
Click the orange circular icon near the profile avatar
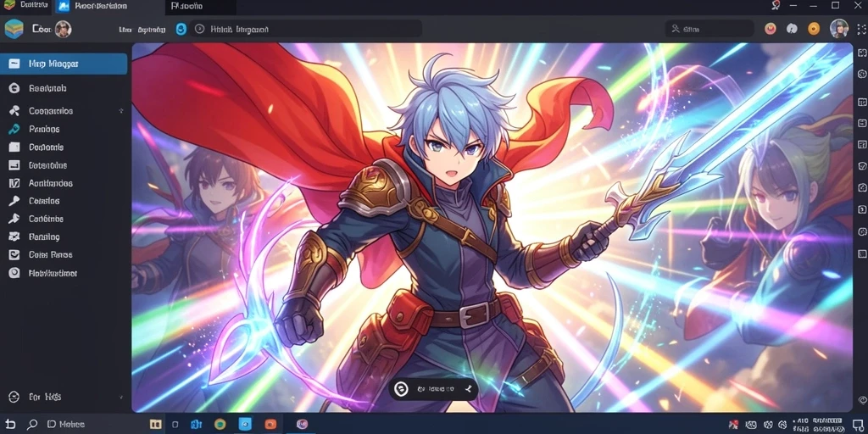[x=813, y=29]
